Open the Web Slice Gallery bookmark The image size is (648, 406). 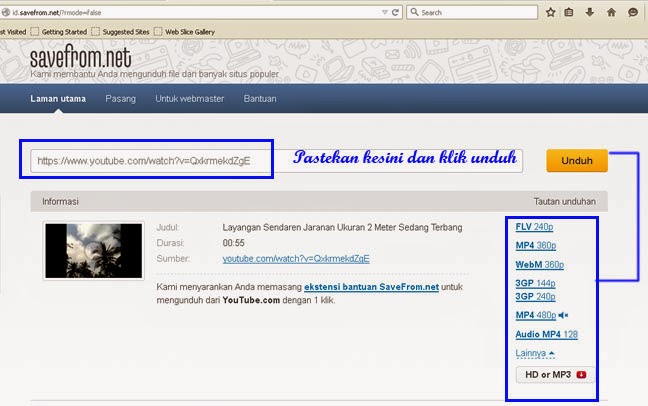pos(184,32)
